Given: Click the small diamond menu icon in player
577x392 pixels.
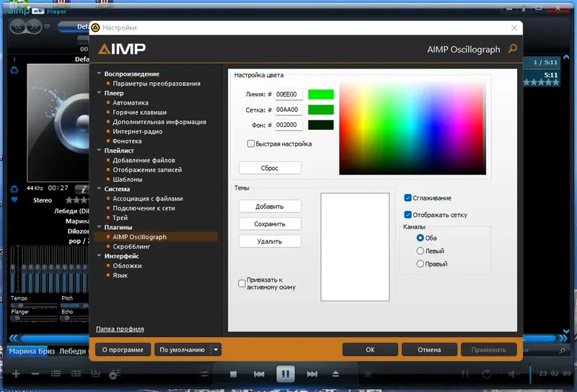Looking at the screenshot, I should click(47, 27).
